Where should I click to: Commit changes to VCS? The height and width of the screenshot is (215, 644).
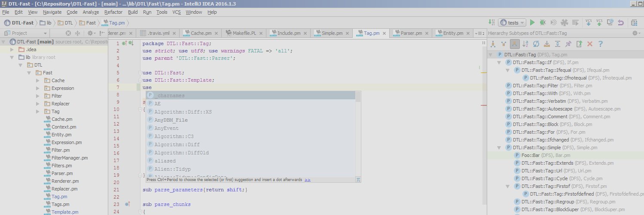(599, 22)
